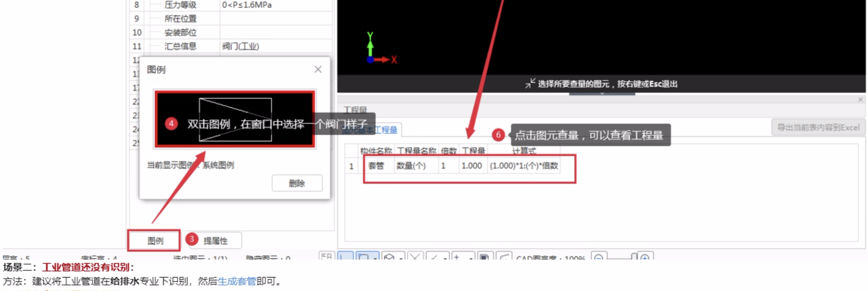Viewport: 868px width, 291px height.
Task: Zoom out CAD brightness with minus icon
Action: (x=598, y=257)
